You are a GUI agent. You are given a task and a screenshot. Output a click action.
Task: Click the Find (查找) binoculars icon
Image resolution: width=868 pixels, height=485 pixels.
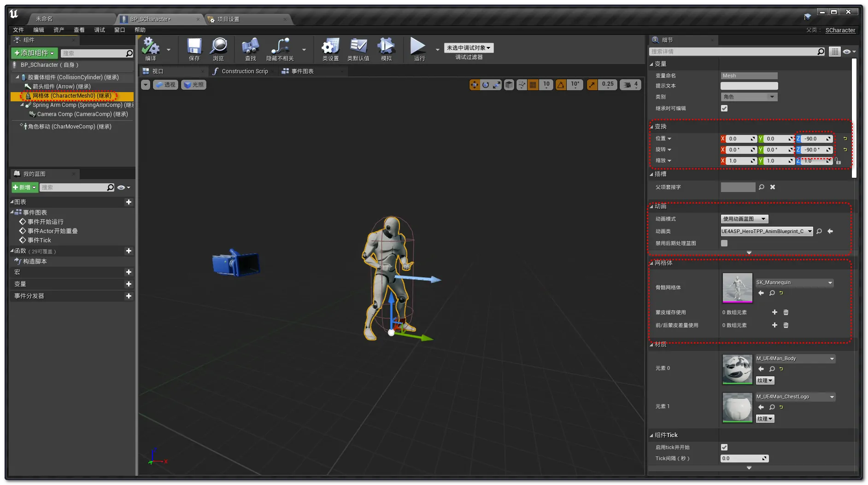pos(250,48)
